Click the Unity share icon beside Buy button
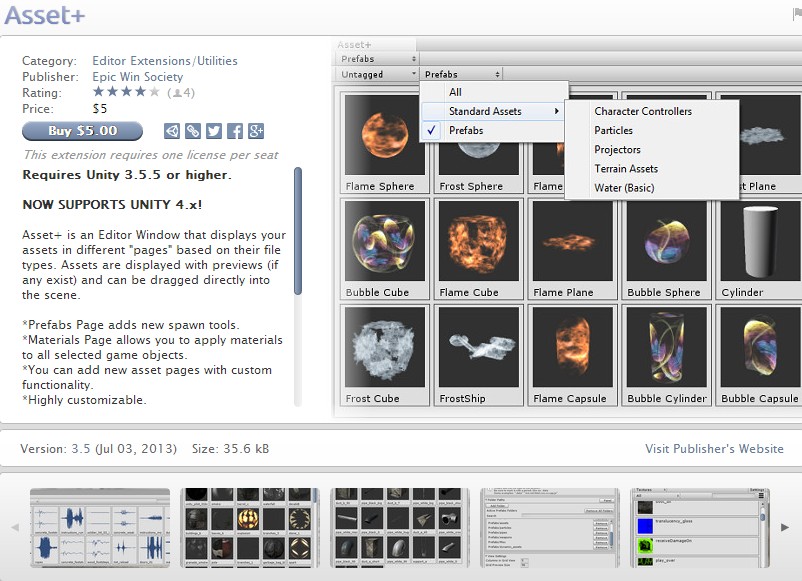This screenshot has height=581, width=802. (x=172, y=131)
